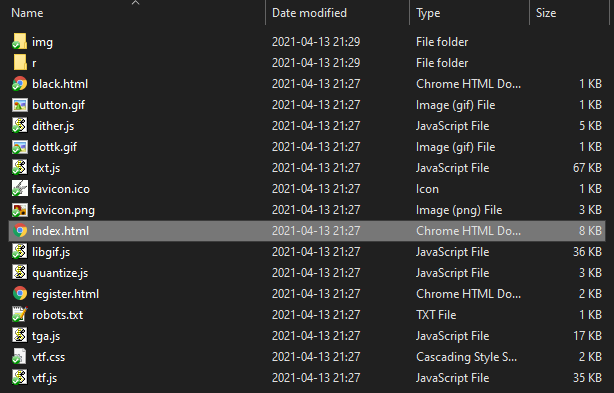Select the file name dxt.js

coord(46,168)
